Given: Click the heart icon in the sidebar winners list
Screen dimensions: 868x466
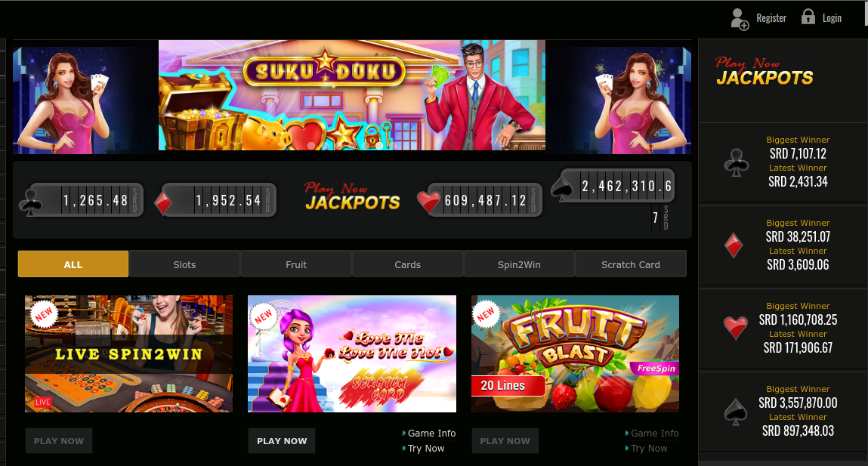Looking at the screenshot, I should (x=736, y=328).
